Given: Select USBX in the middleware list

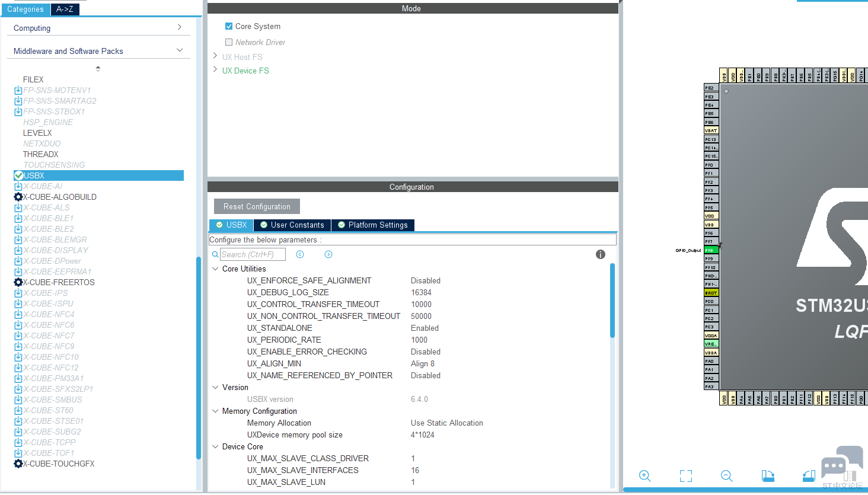Looking at the screenshot, I should [98, 175].
